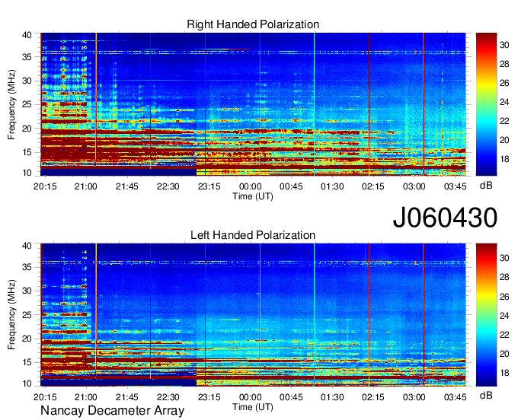Click the 25 MHz frequency tick of Left Handed plot

pyautogui.click(x=27, y=315)
